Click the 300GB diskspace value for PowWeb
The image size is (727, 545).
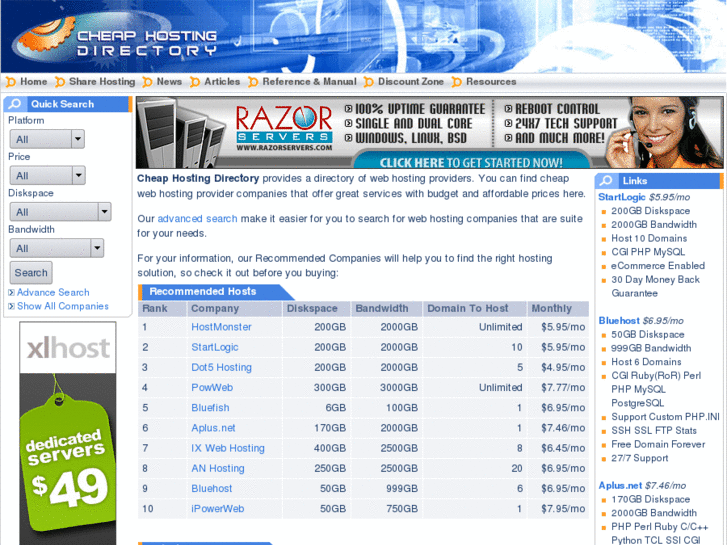coord(330,388)
